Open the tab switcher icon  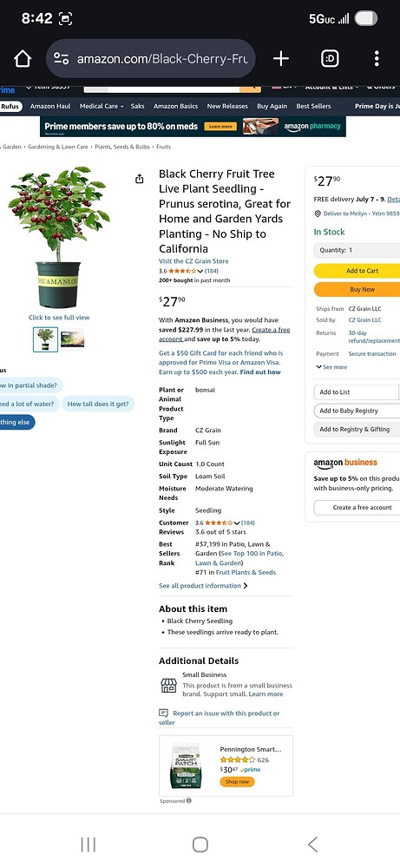click(330, 59)
